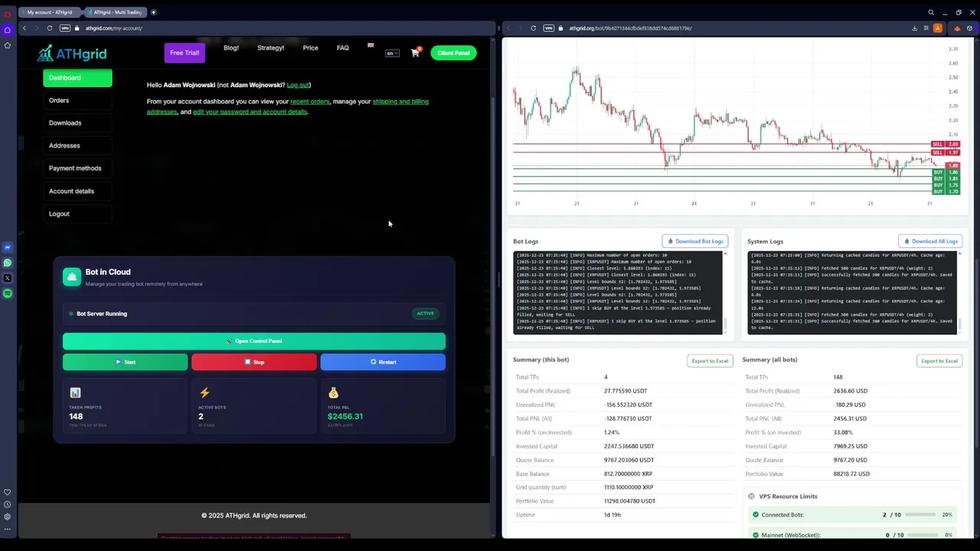
Task: Open history clock icon in sidebar
Action: tap(8, 504)
